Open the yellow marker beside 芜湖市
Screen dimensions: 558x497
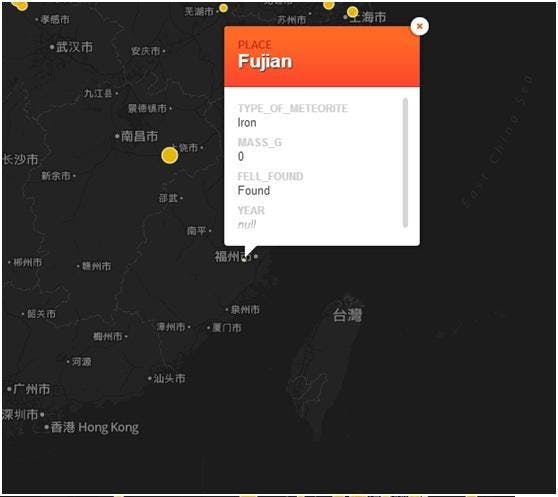(x=223, y=8)
